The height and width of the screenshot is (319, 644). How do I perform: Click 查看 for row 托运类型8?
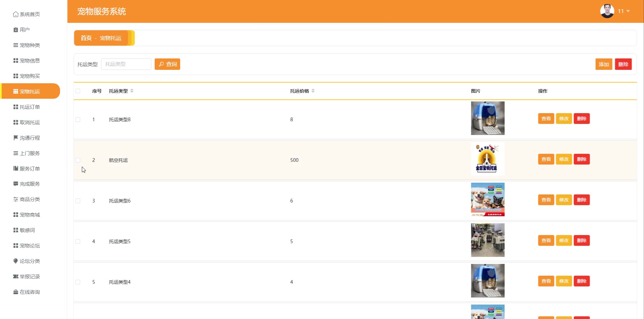pos(546,119)
